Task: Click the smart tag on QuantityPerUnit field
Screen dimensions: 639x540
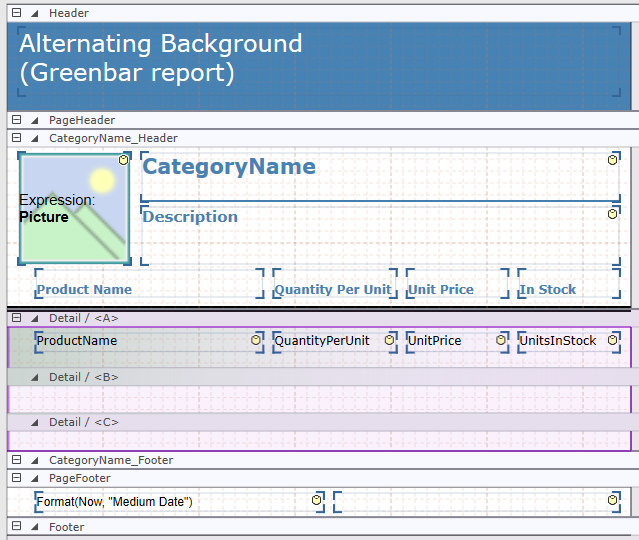Action: (x=390, y=341)
